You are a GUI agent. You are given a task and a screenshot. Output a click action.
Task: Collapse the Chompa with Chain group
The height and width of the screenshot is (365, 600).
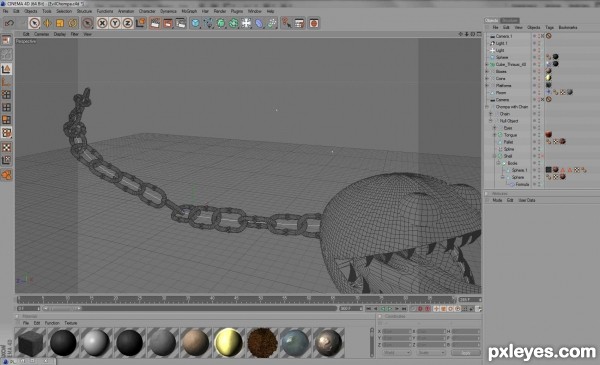click(487, 107)
